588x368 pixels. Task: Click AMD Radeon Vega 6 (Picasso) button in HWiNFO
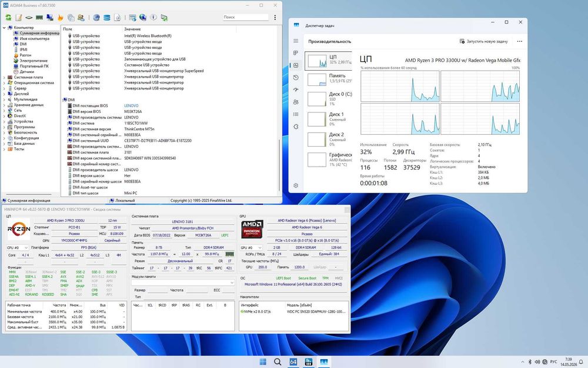point(306,220)
